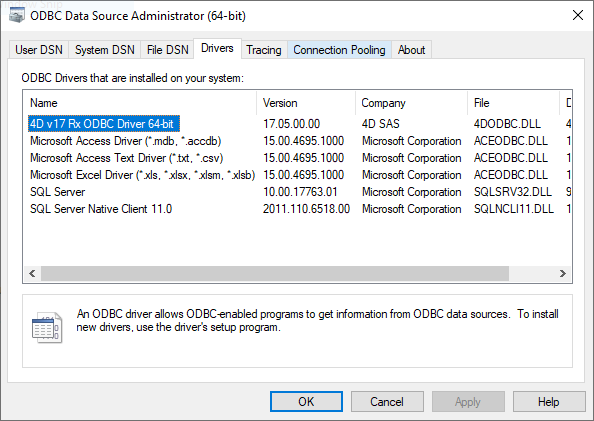Open the System DSN tab

point(105,50)
